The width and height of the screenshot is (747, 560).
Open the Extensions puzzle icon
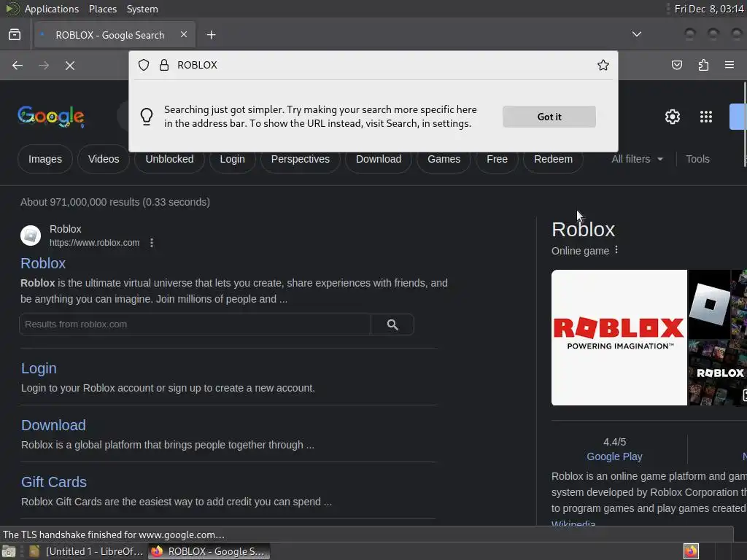(x=703, y=65)
